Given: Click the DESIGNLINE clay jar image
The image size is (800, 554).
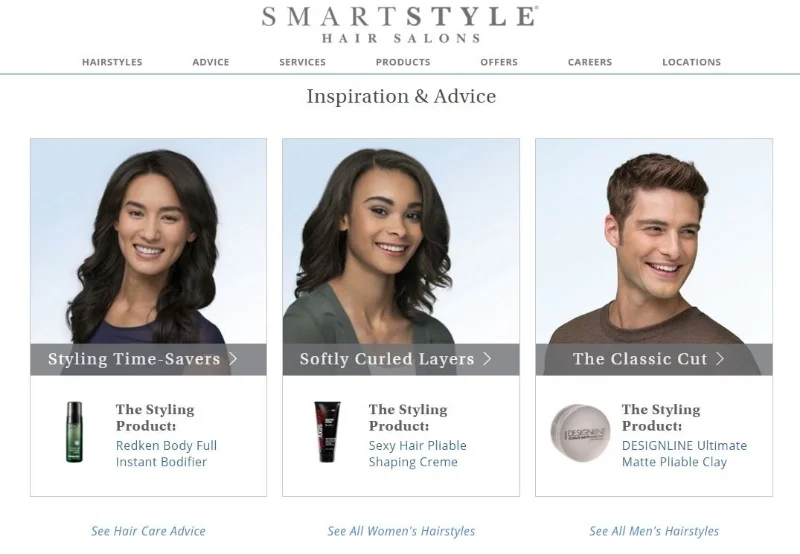Looking at the screenshot, I should tap(580, 433).
